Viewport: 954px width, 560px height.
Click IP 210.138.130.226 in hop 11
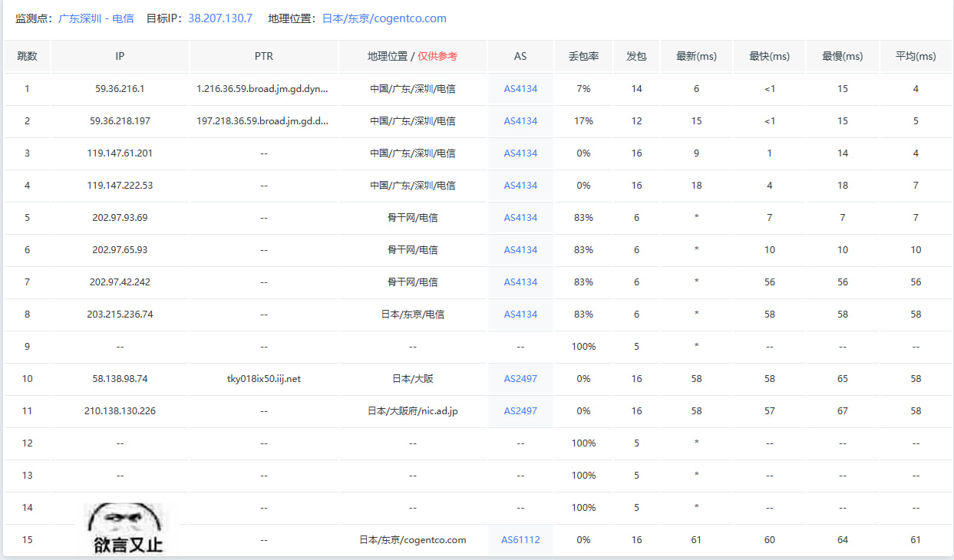(x=120, y=411)
